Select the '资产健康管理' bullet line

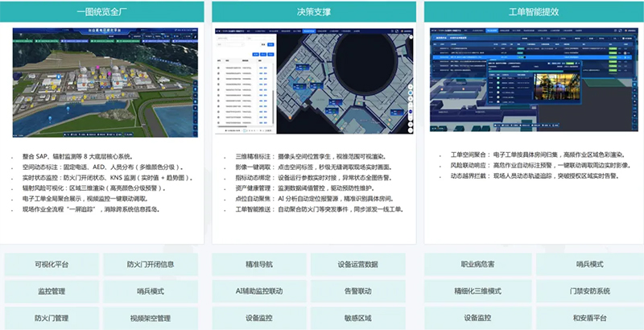pyautogui.click(x=304, y=189)
